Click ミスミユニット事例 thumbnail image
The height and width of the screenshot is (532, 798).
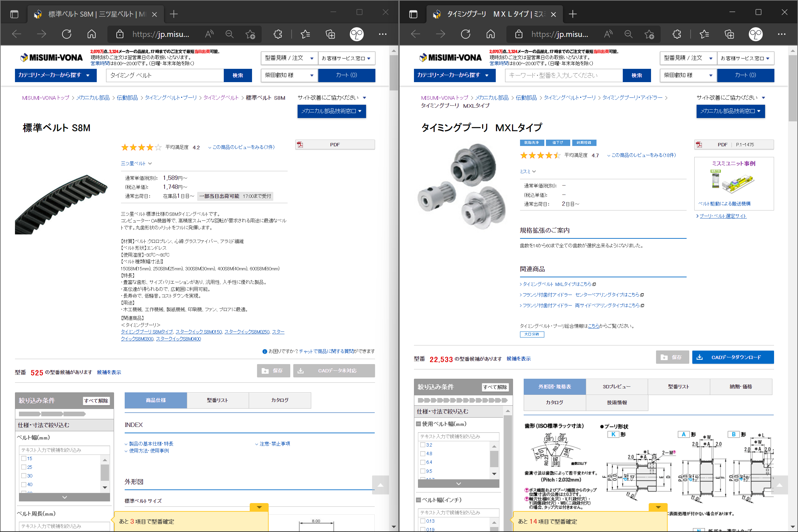(x=732, y=182)
